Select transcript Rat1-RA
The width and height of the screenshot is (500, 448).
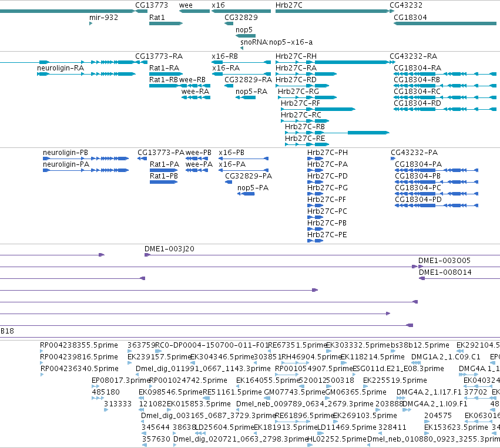point(165,68)
